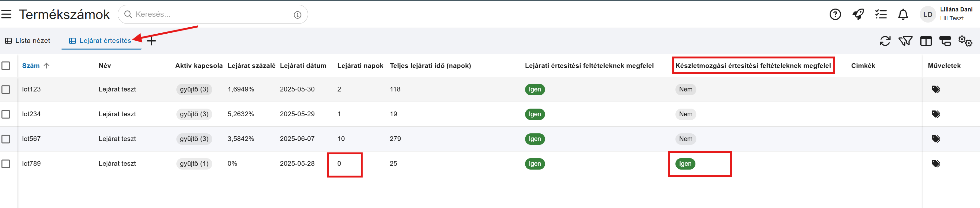Select the lot123 row checkbox
Image resolution: width=980 pixels, height=208 pixels.
pos(6,90)
